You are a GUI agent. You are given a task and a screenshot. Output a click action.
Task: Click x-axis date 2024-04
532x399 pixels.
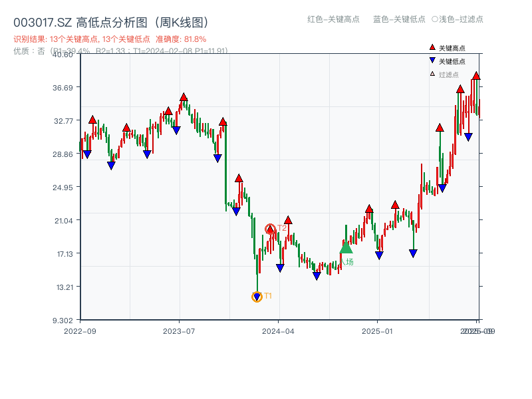(x=278, y=331)
